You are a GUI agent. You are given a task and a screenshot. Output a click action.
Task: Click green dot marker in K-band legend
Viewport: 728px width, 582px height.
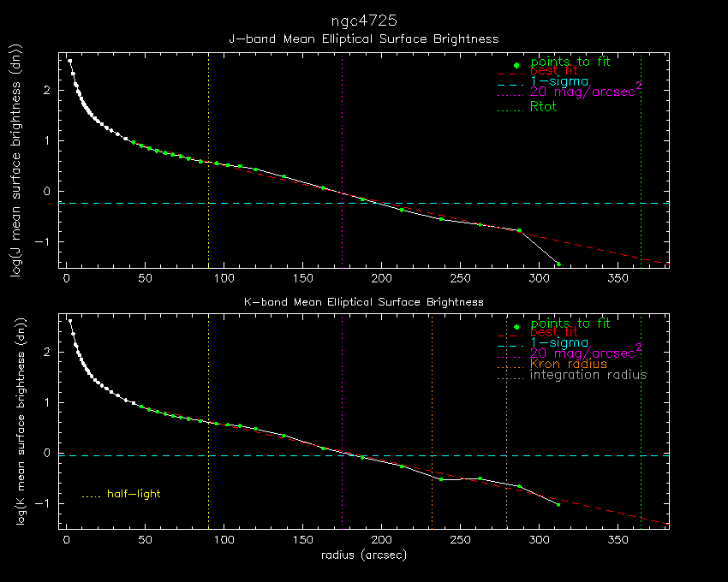(516, 327)
